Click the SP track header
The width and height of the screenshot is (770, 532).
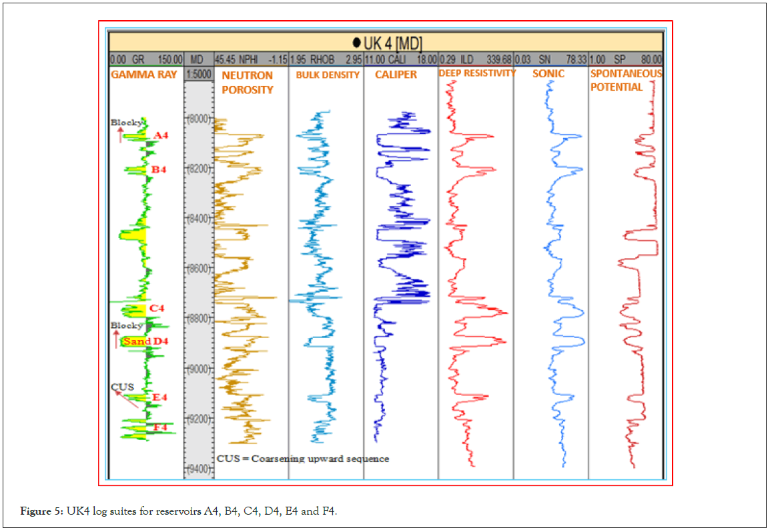pyautogui.click(x=626, y=59)
